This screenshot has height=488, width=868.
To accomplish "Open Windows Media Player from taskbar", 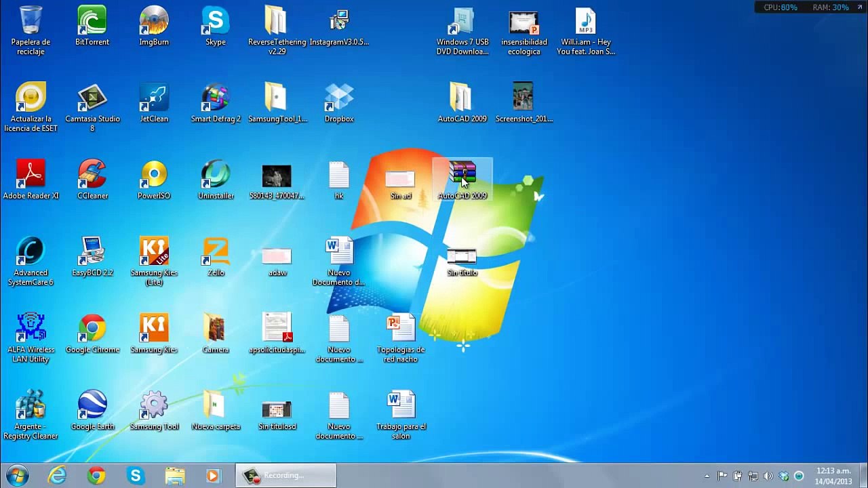I will tap(213, 476).
